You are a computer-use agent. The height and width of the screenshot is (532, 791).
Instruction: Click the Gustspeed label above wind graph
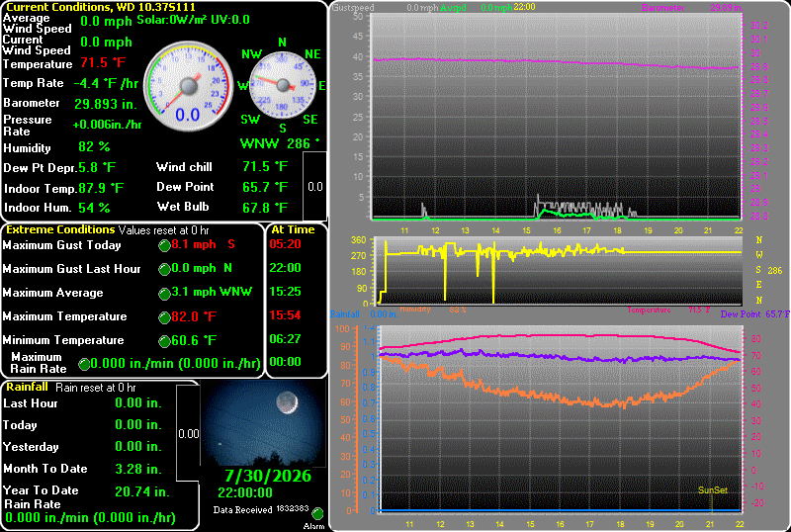click(353, 8)
